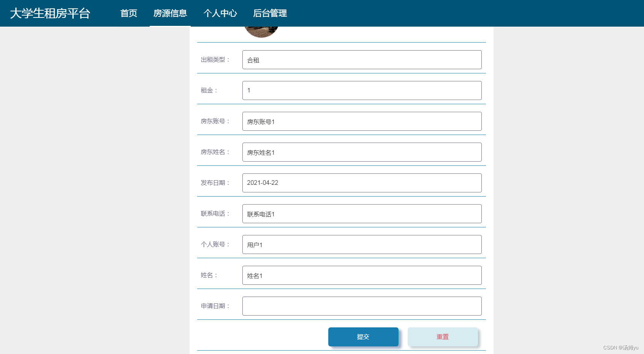Click the 姓名： label text
644x354 pixels.
(209, 275)
